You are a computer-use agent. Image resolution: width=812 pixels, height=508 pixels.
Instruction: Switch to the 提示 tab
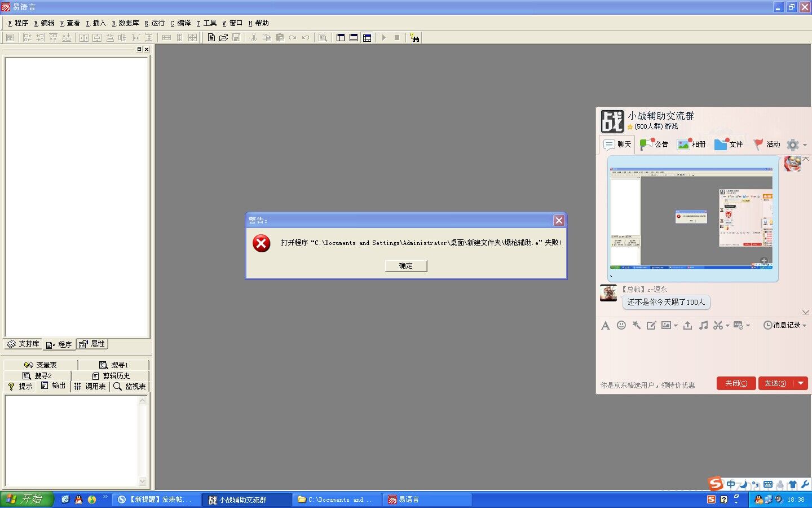[x=20, y=387]
